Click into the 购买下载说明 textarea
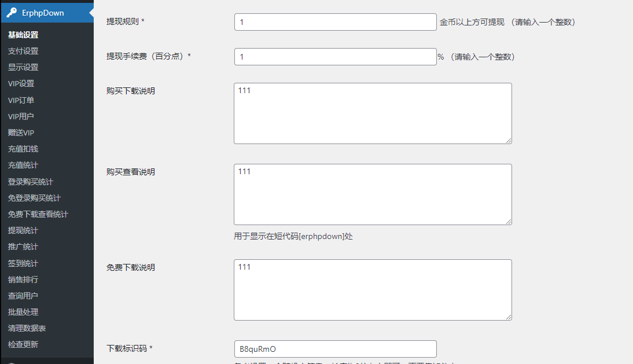Screen dimensions: 633x364 (x=373, y=113)
